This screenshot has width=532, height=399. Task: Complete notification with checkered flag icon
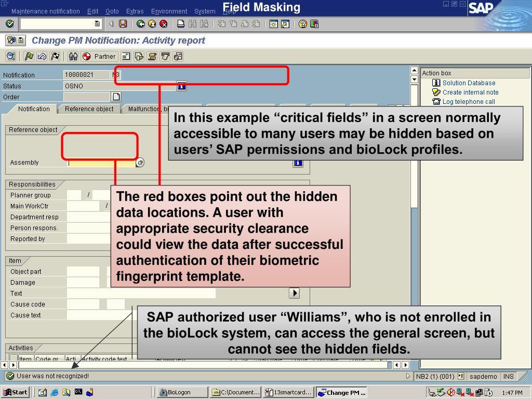(55, 56)
